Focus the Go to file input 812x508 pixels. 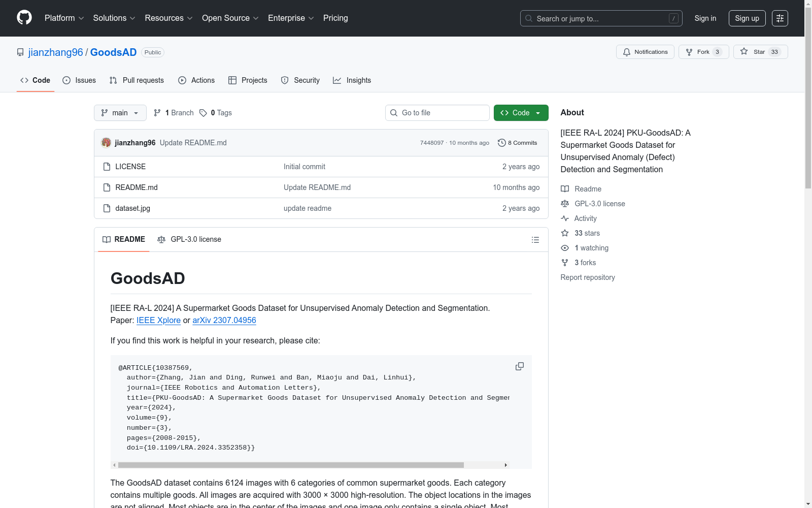437,113
